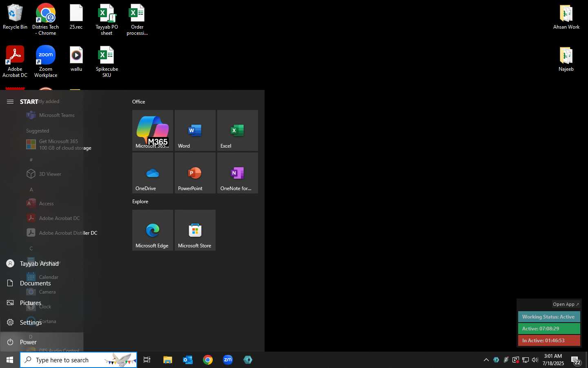Image resolution: width=588 pixels, height=368 pixels.
Task: Open File Explorer from the taskbar
Action: (x=167, y=360)
